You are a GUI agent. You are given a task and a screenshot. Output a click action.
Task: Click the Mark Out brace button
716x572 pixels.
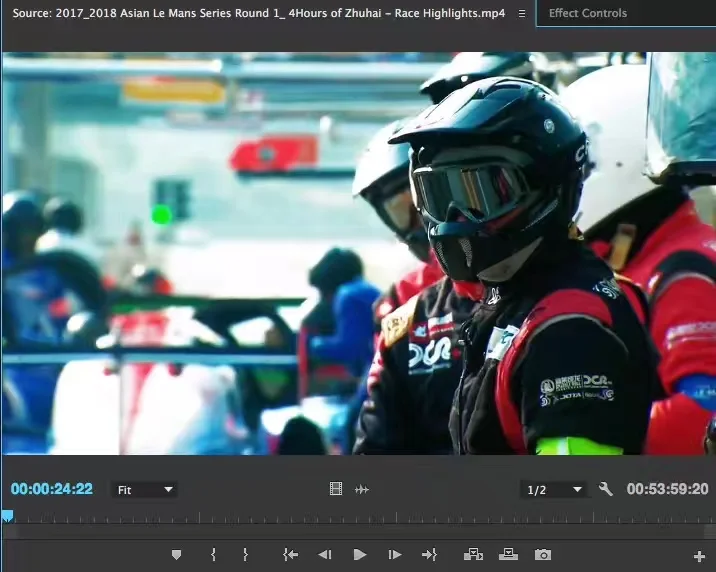245,555
